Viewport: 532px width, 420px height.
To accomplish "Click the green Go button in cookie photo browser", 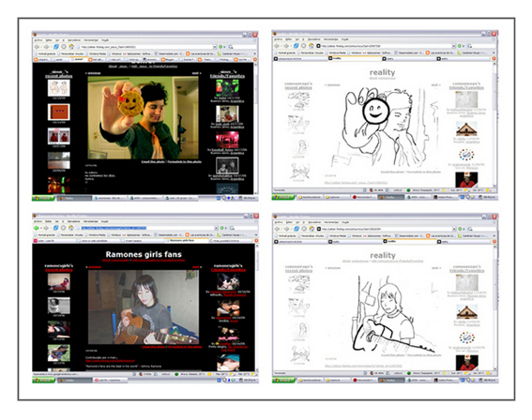I will pos(220,47).
